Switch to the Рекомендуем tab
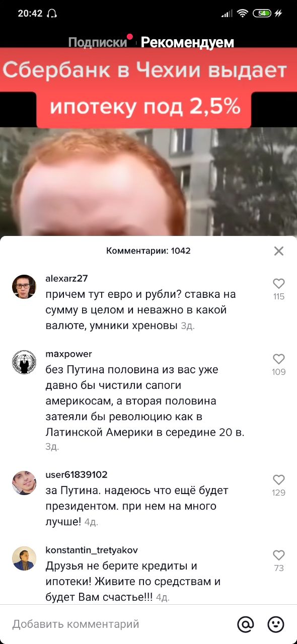Screen dimensions: 297x644 [187, 43]
